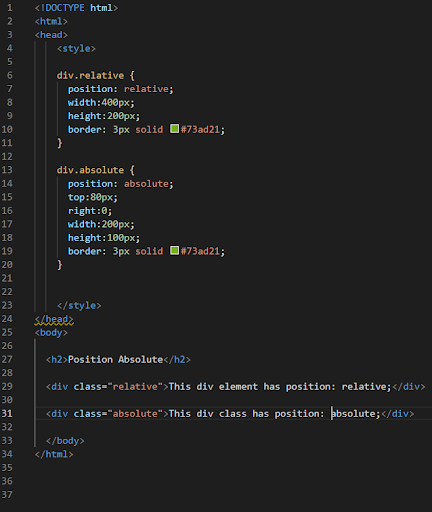Click the opening '<body>' tag
Image resolution: width=432 pixels, height=512 pixels.
tap(51, 332)
